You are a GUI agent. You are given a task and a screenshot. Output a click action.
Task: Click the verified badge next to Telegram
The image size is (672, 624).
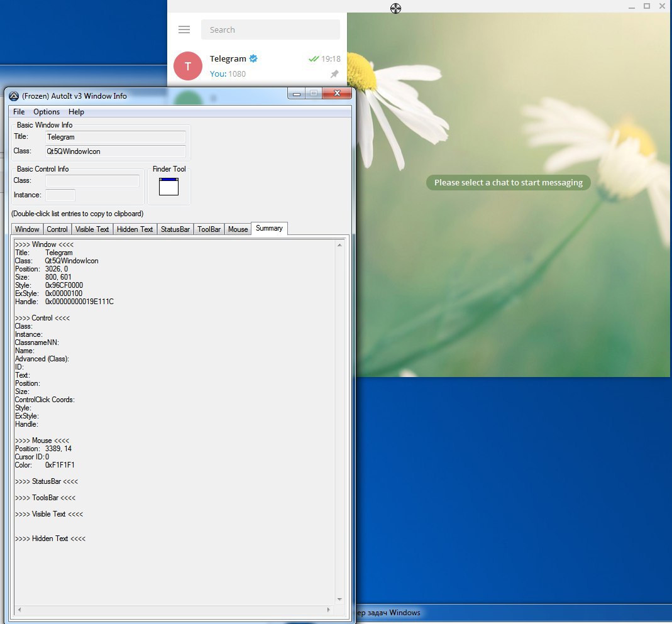[253, 58]
